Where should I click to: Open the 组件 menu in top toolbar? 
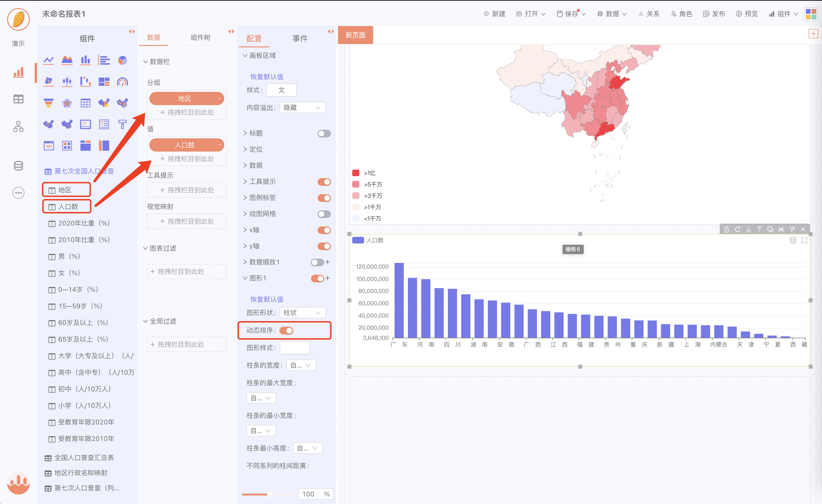783,14
